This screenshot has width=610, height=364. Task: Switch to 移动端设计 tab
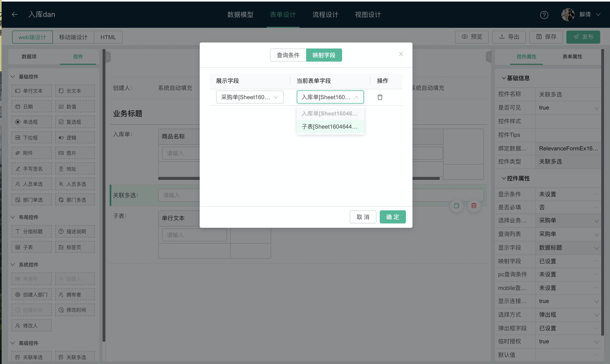click(x=73, y=37)
